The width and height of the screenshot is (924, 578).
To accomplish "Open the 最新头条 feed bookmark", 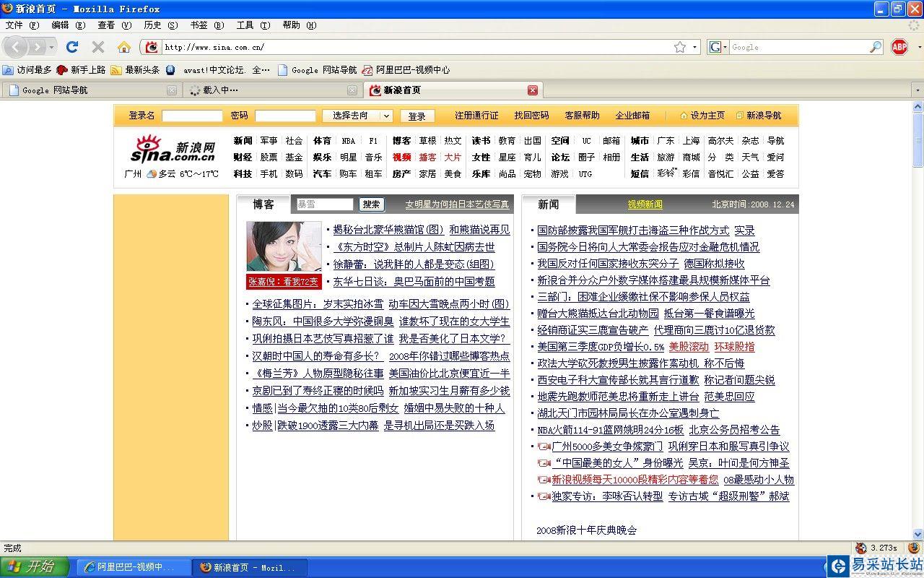I will (135, 70).
